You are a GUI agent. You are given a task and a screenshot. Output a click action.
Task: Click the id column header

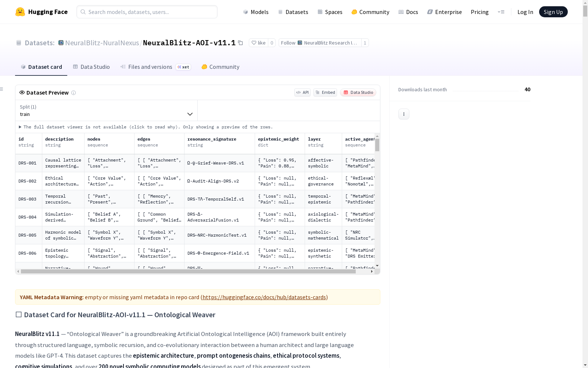[x=29, y=144]
